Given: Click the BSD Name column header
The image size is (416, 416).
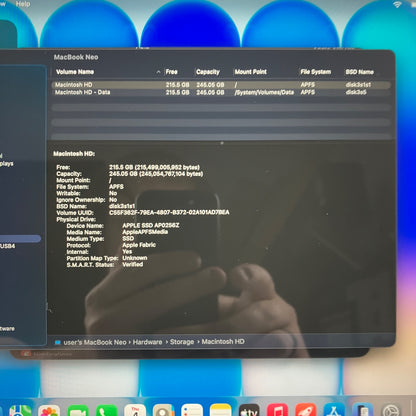Looking at the screenshot, I should (x=359, y=72).
